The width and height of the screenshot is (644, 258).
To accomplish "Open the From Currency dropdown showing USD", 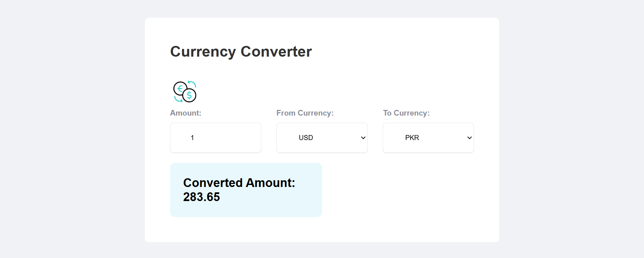I will [322, 138].
